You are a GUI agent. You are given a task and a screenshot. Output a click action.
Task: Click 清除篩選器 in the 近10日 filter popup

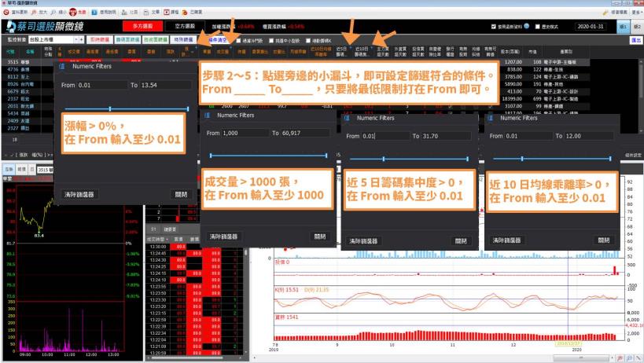507,240
